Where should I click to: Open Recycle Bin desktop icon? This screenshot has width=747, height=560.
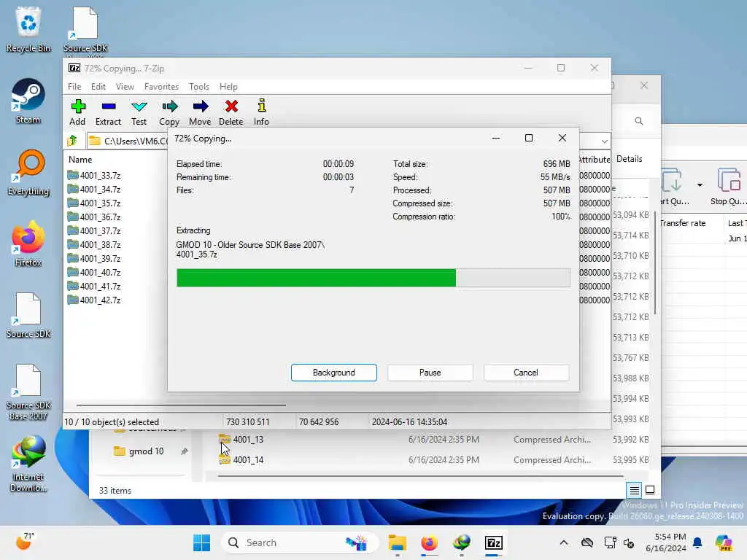click(x=28, y=29)
